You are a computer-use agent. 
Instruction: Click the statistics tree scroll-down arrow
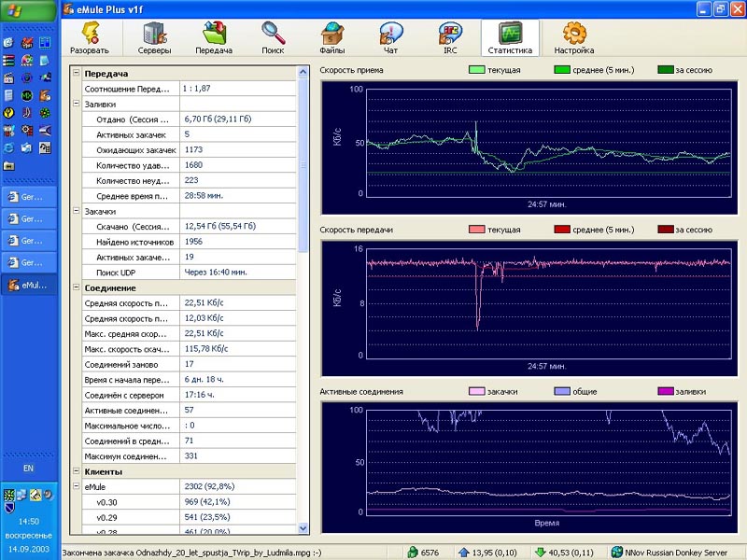click(303, 527)
